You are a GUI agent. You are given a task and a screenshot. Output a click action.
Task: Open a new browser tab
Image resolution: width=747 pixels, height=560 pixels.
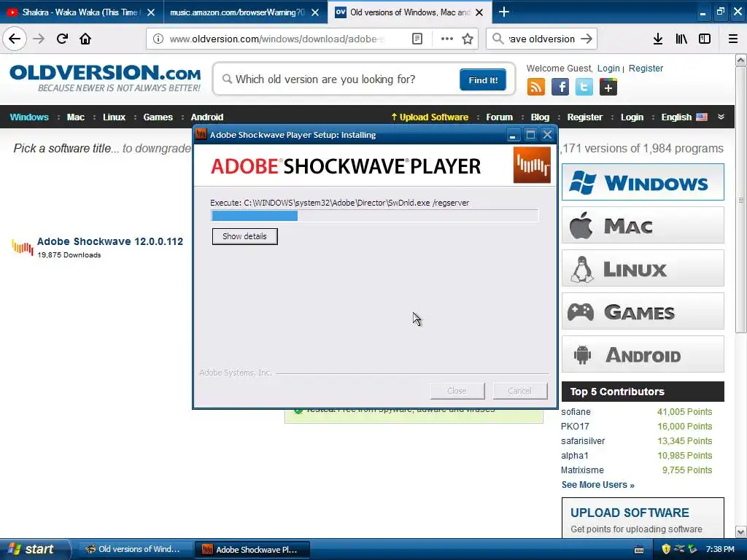point(504,12)
